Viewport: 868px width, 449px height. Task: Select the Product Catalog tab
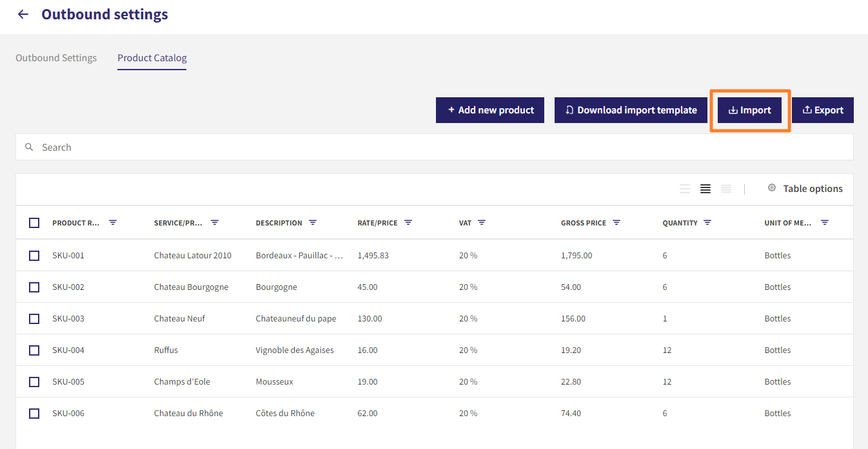click(x=152, y=58)
